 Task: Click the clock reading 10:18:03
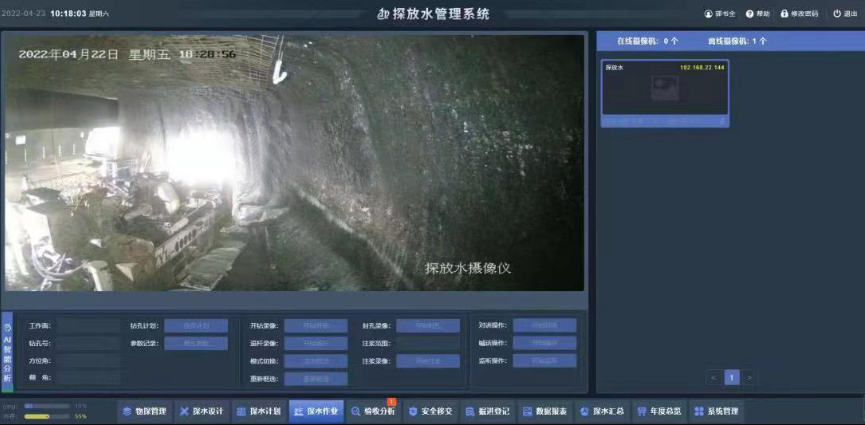[68, 14]
